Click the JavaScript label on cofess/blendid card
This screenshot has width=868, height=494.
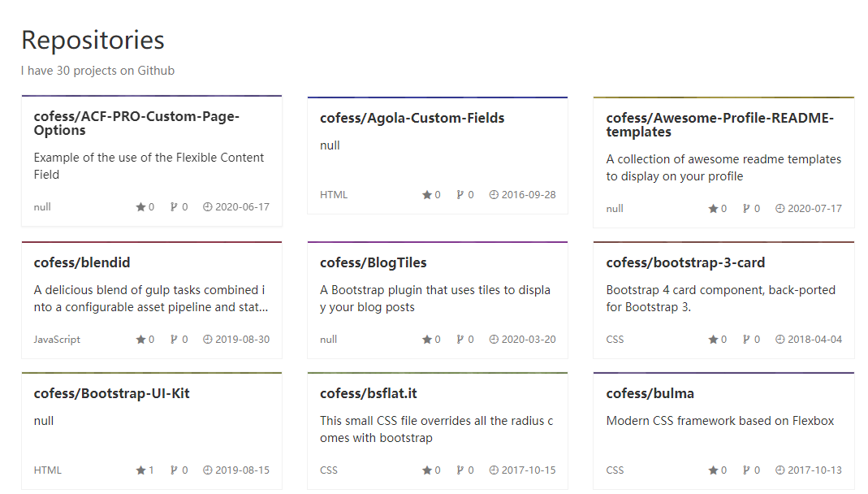[57, 339]
